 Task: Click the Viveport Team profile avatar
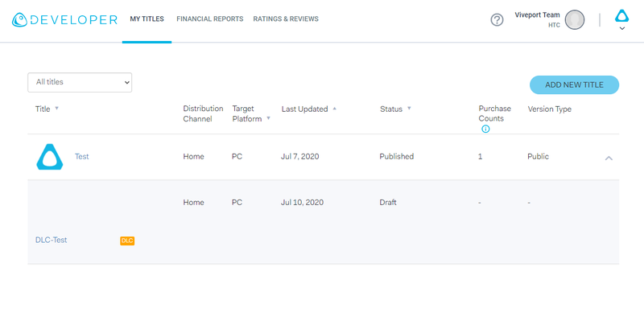tap(575, 19)
